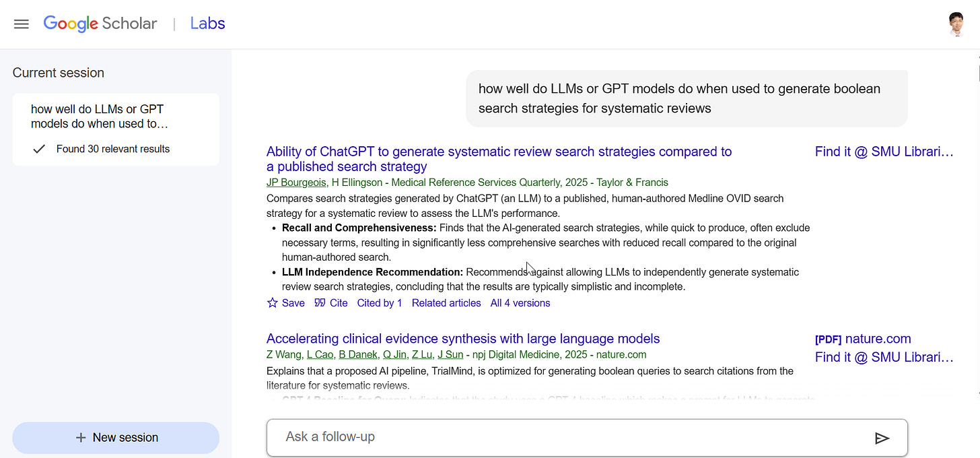Click the checkmark next to Found 30 relevant results
Image resolution: width=980 pixels, height=458 pixels.
point(39,149)
